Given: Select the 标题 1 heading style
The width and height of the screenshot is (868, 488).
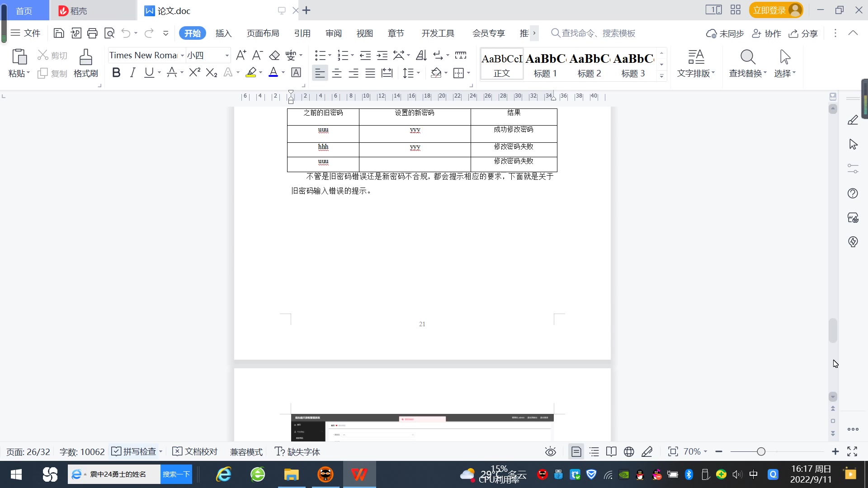Looking at the screenshot, I should pos(545,64).
